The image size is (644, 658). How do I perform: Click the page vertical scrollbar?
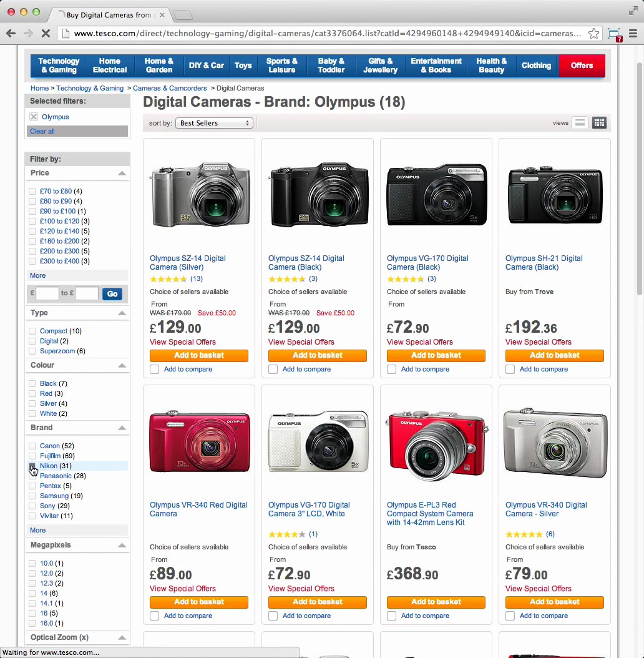point(640,179)
